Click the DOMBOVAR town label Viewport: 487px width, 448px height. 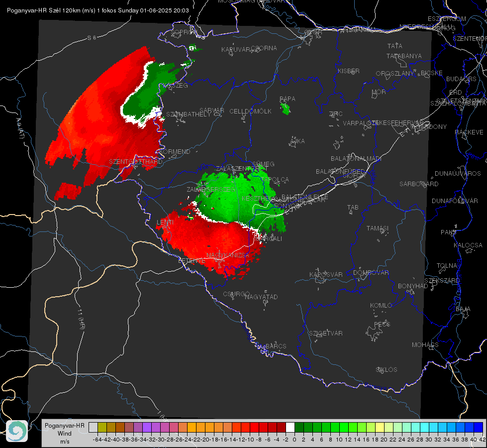coord(371,273)
